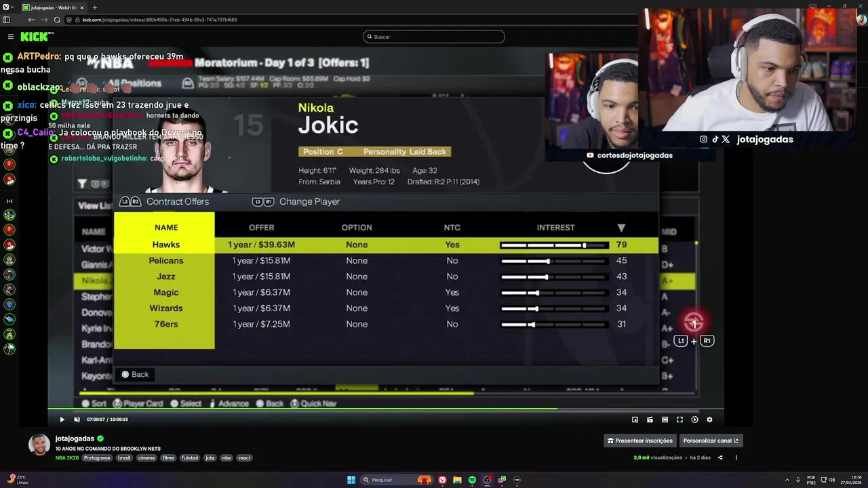Viewport: 868px width, 488px height.
Task: Open three-dot more options below video
Action: point(736,457)
